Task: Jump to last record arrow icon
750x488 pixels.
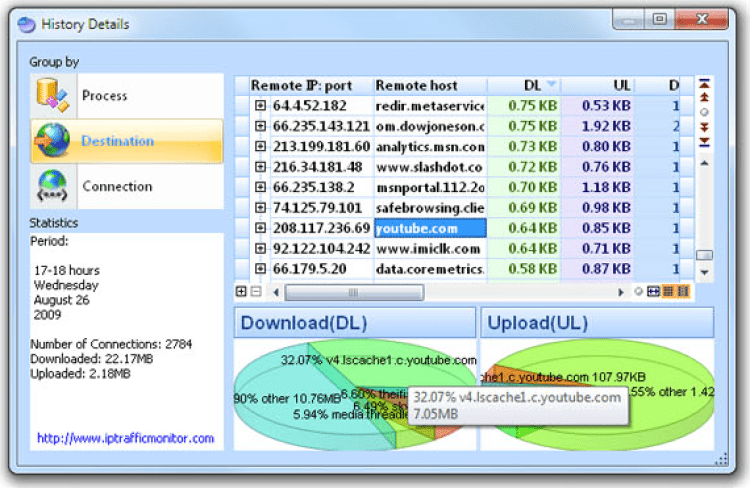Action: 704,142
